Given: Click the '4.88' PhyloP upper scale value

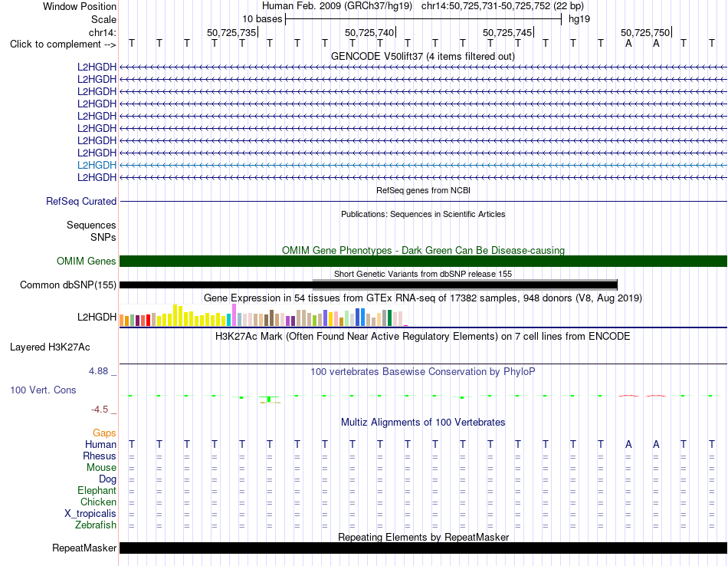Looking at the screenshot, I should pyautogui.click(x=98, y=371).
